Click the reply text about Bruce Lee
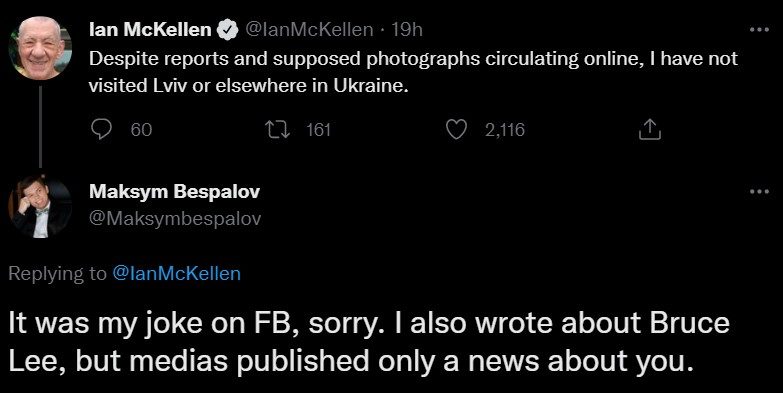Image resolution: width=783 pixels, height=393 pixels. (x=369, y=342)
